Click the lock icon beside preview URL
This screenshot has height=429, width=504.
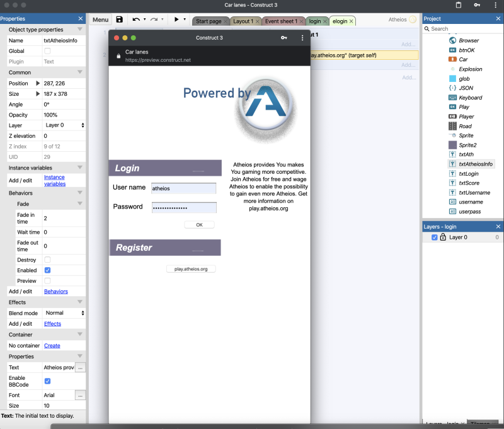pyautogui.click(x=118, y=56)
